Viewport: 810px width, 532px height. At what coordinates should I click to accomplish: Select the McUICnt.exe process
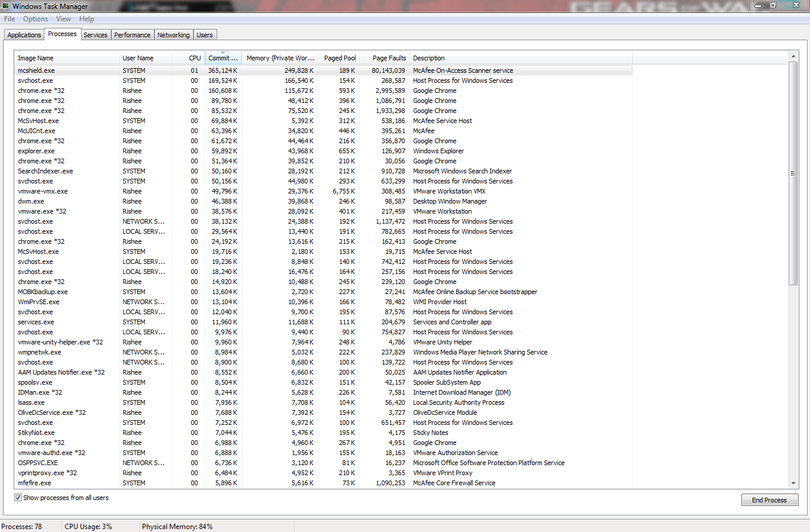pos(323,131)
